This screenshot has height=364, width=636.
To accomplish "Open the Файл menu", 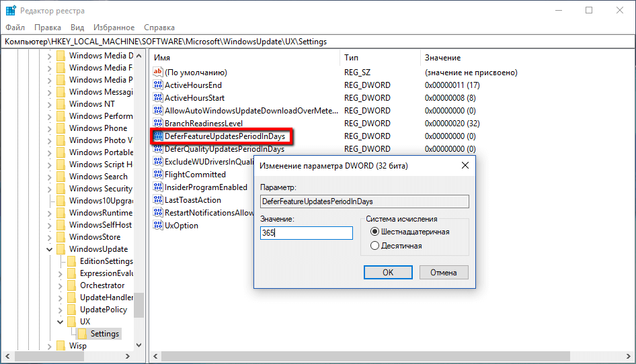I will (x=15, y=28).
